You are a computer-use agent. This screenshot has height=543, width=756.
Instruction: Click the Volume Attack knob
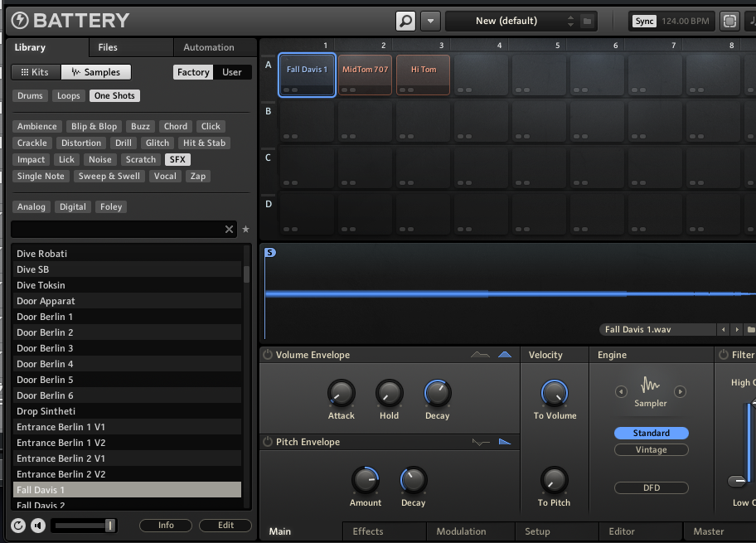pos(342,394)
